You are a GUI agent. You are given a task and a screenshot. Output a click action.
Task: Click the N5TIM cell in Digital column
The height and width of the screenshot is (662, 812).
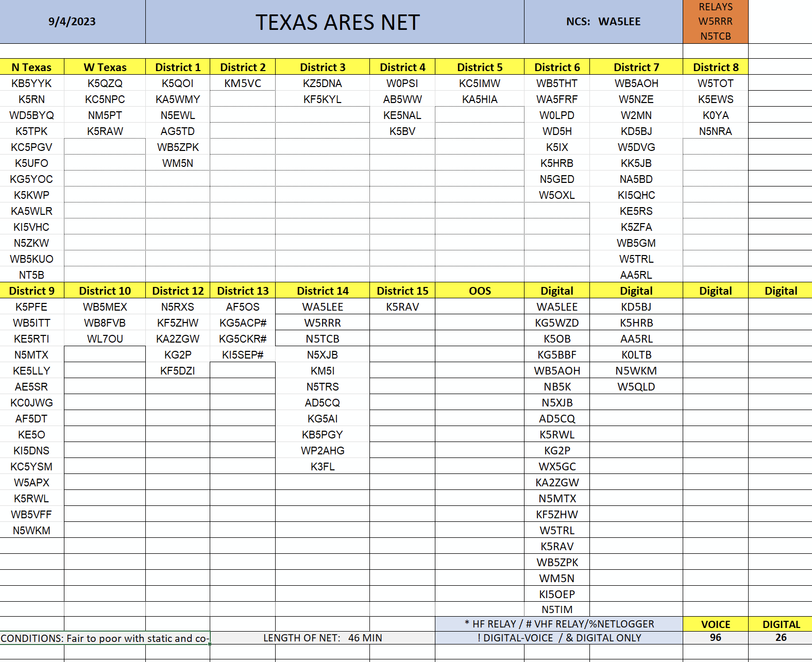(557, 609)
